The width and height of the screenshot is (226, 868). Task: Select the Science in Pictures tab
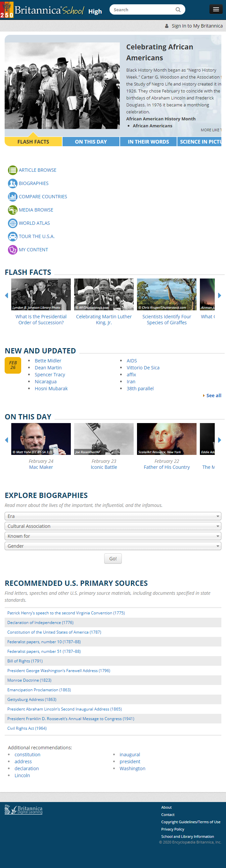coord(200,142)
